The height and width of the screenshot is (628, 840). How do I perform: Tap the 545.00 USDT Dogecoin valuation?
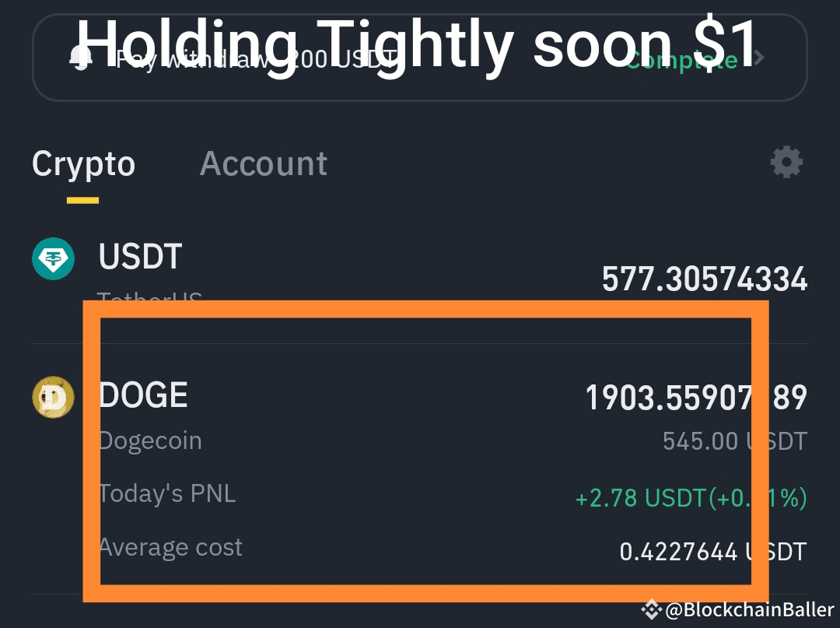point(732,440)
